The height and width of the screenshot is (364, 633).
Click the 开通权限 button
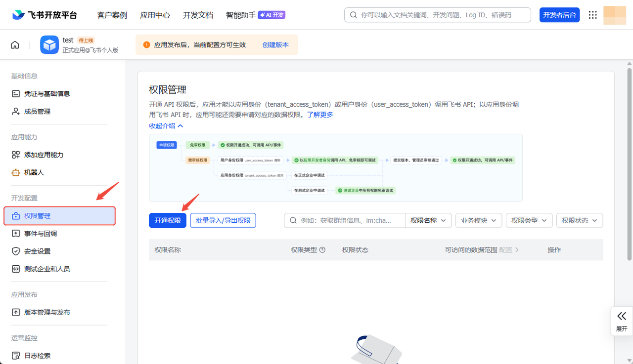(x=168, y=220)
